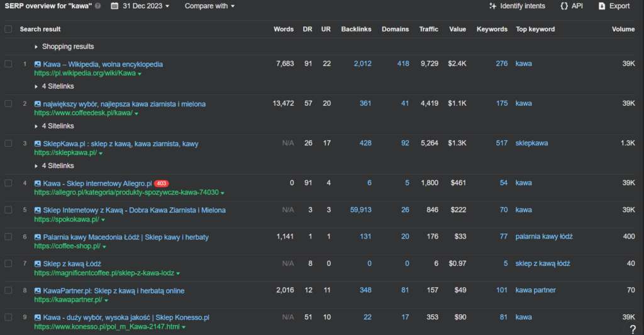Check the box for result 6 coffee-shop.pl
Image resolution: width=644 pixels, height=335 pixels.
click(x=8, y=237)
